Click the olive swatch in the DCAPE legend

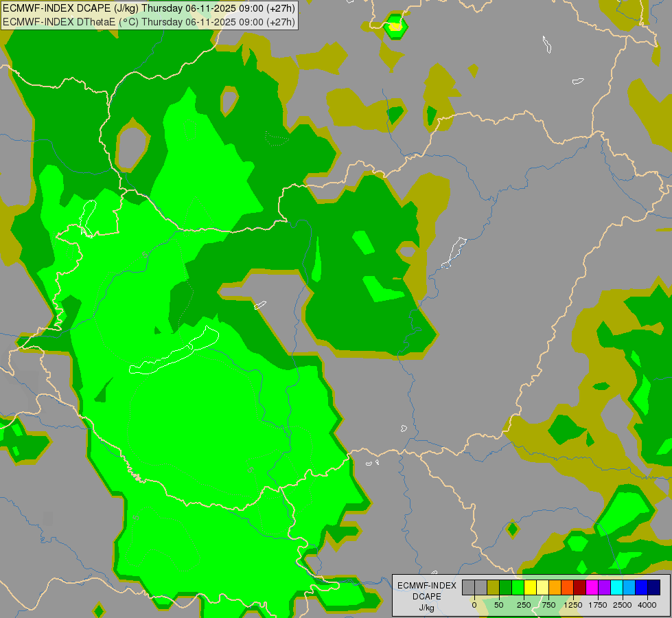494,588
